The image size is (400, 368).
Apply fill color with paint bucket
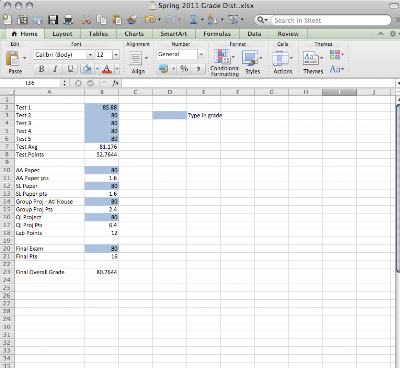pos(87,69)
